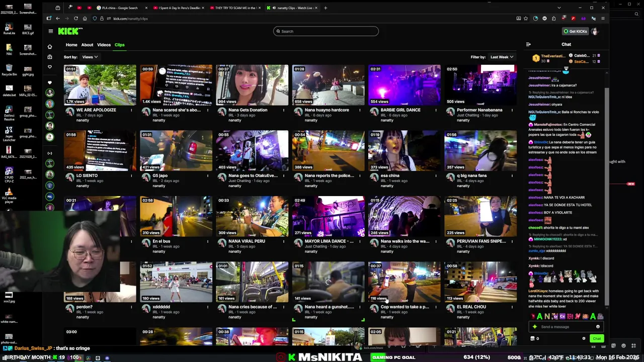Open the browser home button

point(85,19)
